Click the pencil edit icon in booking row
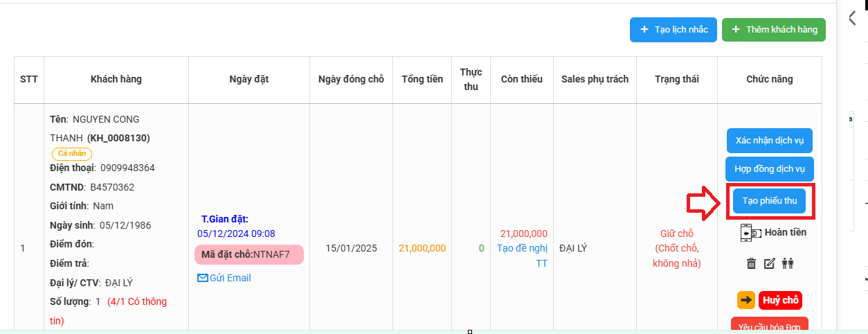The width and height of the screenshot is (868, 334). 769,263
